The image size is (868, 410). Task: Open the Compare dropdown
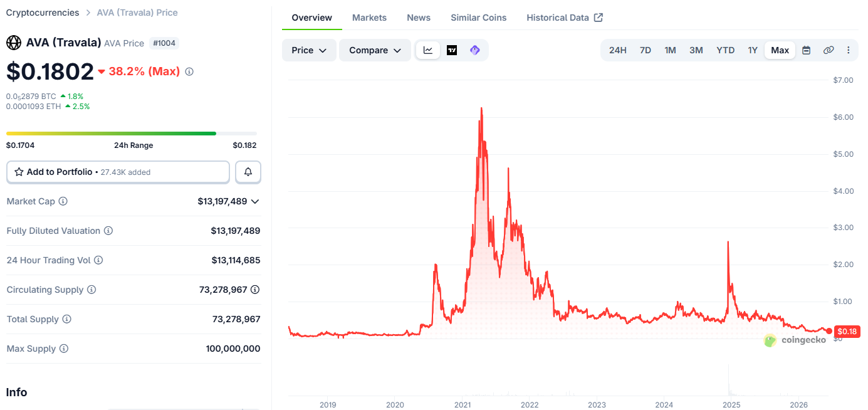coord(375,50)
